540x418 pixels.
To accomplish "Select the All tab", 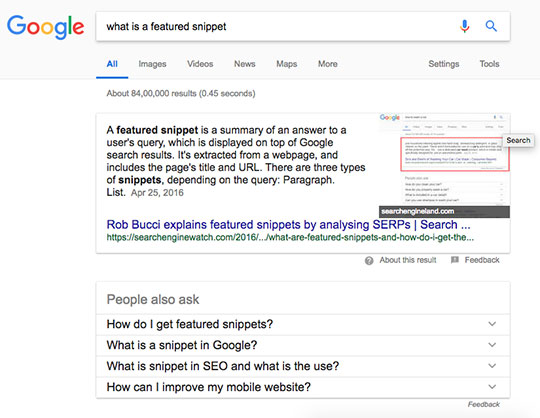I will tap(112, 64).
